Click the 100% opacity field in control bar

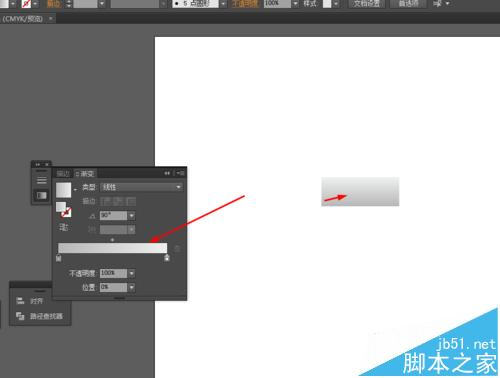coord(277,4)
